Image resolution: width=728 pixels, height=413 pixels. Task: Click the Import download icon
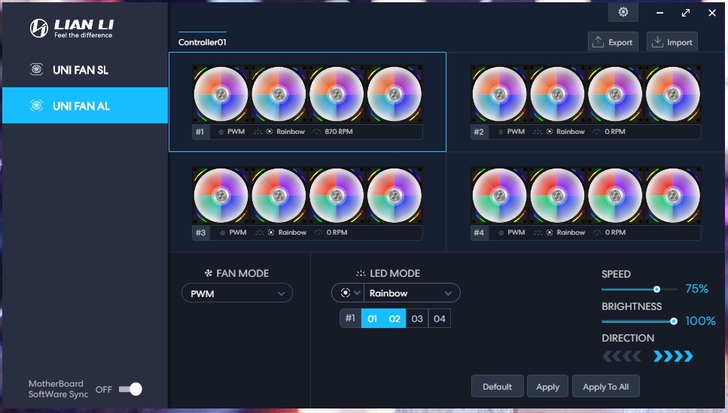(x=657, y=42)
